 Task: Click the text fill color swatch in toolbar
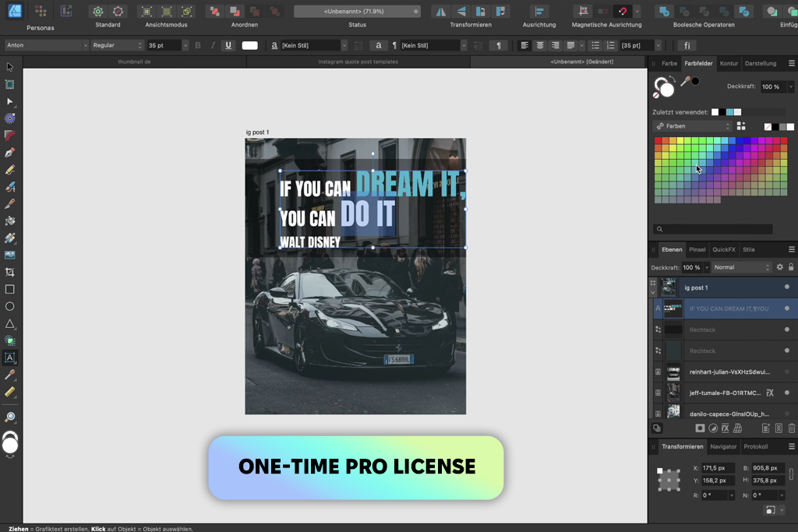[x=249, y=45]
